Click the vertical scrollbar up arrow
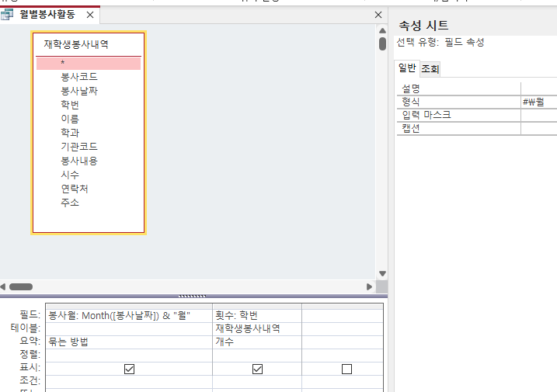Image resolution: width=557 pixels, height=392 pixels. (382, 30)
